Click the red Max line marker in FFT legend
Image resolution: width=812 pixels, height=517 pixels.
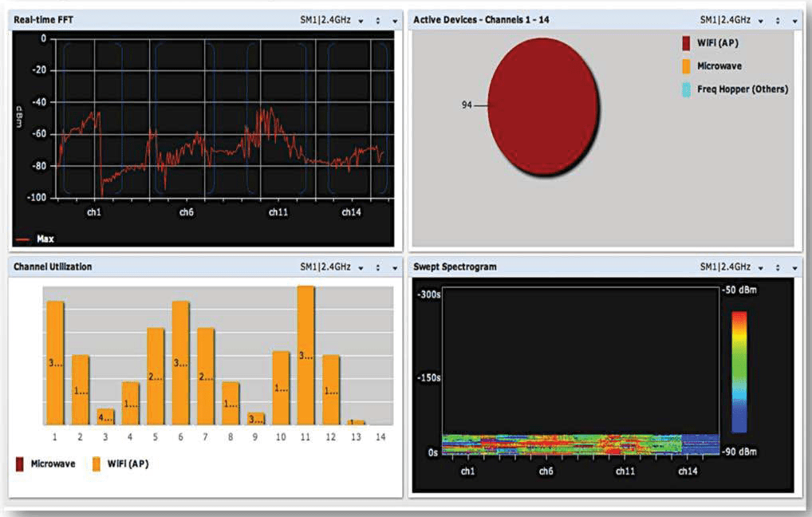[x=23, y=239]
